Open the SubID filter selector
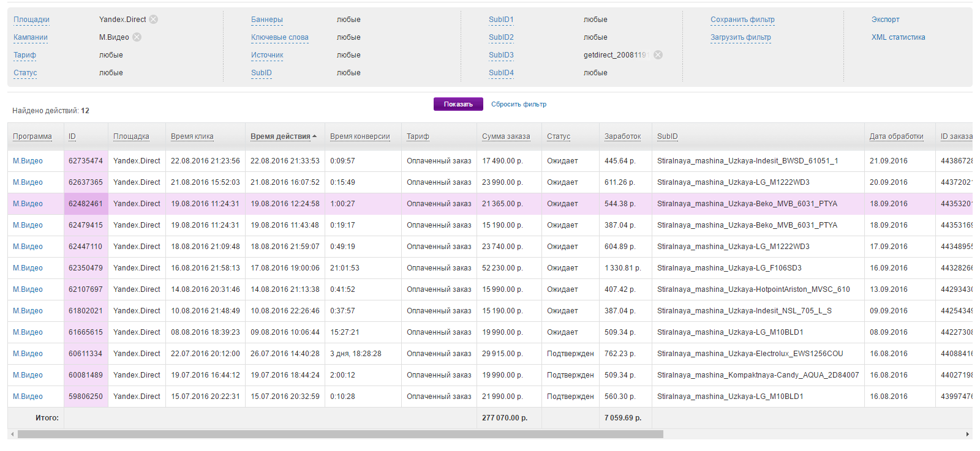980x451 pixels. click(262, 73)
